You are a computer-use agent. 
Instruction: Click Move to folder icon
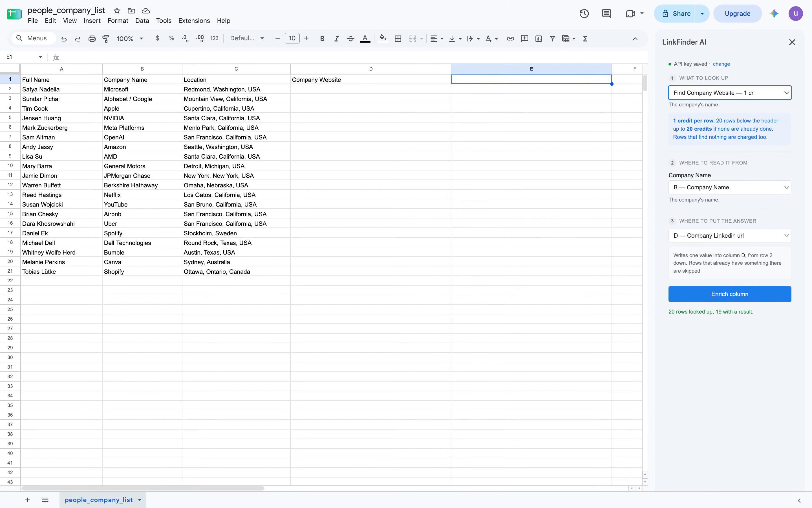click(131, 11)
